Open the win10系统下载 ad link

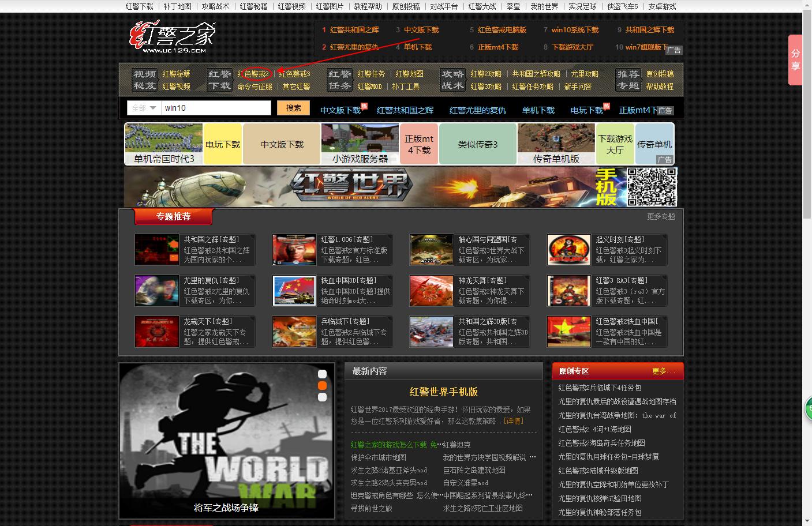tap(575, 30)
